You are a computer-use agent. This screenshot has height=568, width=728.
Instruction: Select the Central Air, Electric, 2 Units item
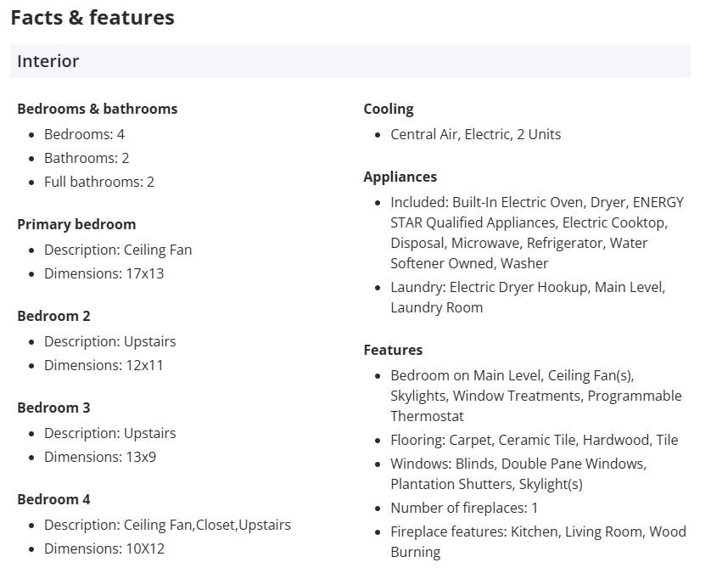475,134
